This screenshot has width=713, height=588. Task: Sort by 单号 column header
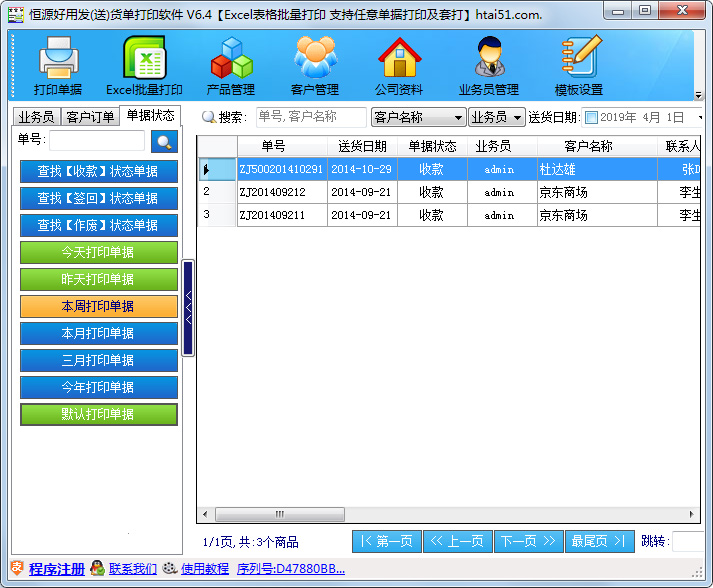pyautogui.click(x=282, y=146)
